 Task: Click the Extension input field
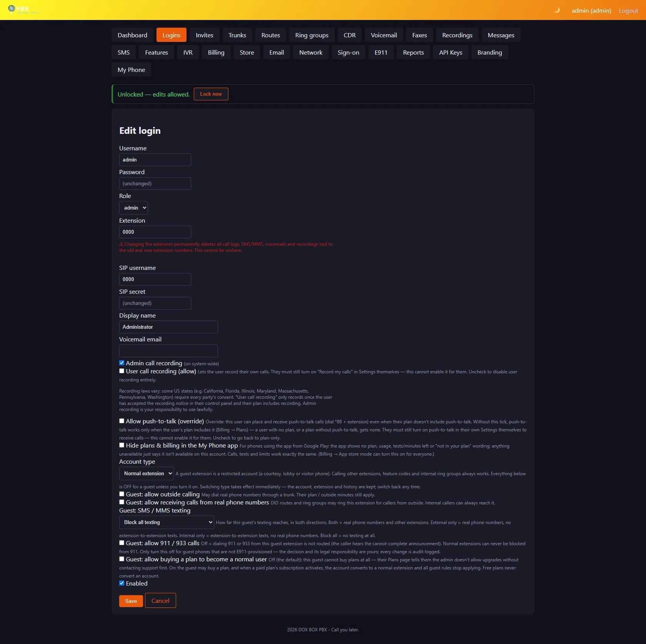pyautogui.click(x=155, y=232)
